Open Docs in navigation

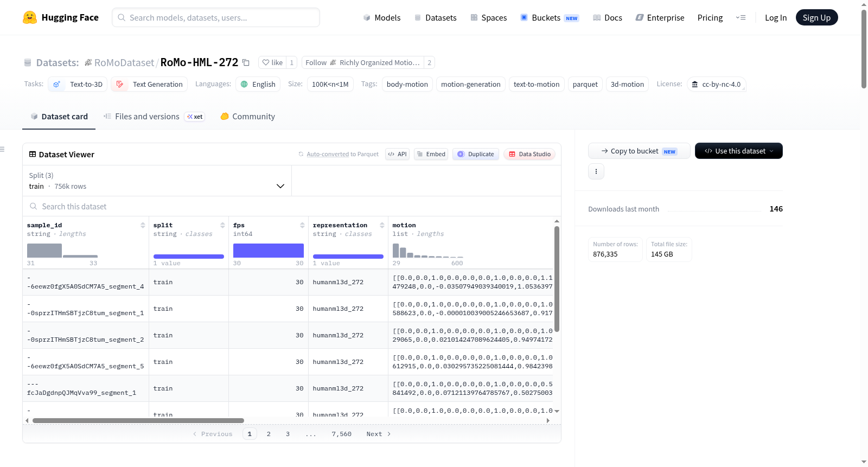click(x=607, y=17)
